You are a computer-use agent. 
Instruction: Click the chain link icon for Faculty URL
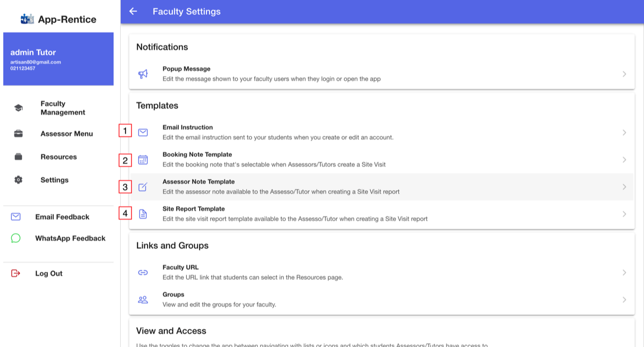click(143, 272)
